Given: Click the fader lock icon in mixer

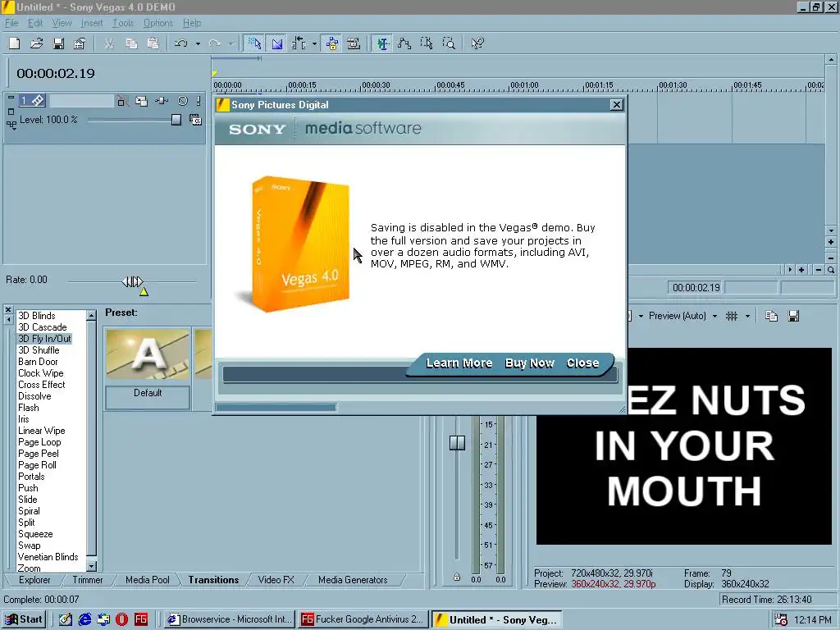Looking at the screenshot, I should (456, 577).
